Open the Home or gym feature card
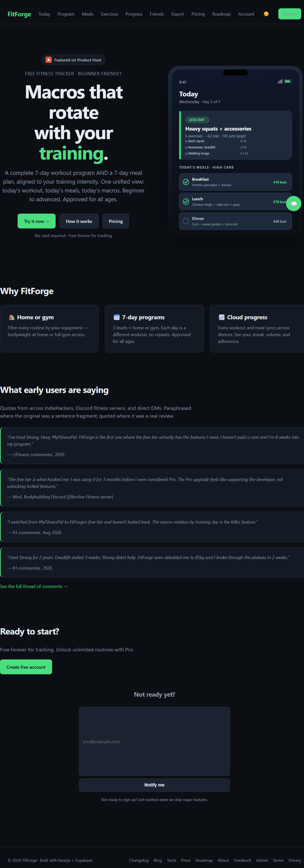 point(49,329)
